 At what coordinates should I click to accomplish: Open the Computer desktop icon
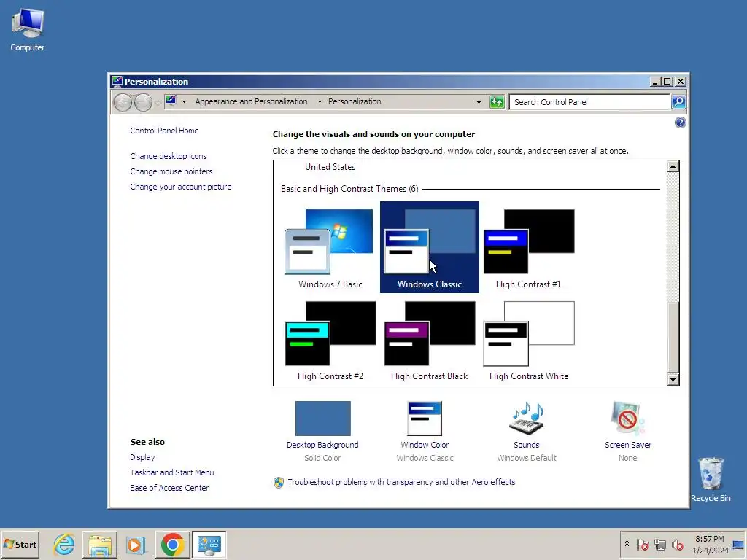point(28,30)
